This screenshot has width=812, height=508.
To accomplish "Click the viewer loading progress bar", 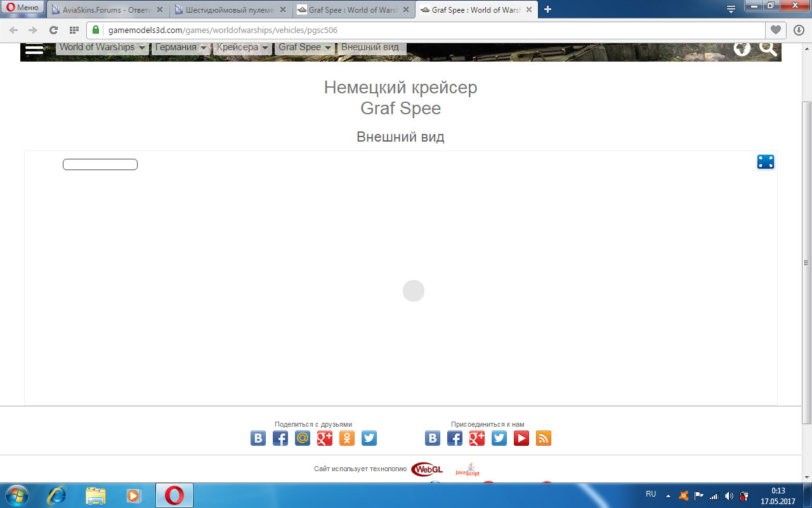I will tap(100, 164).
